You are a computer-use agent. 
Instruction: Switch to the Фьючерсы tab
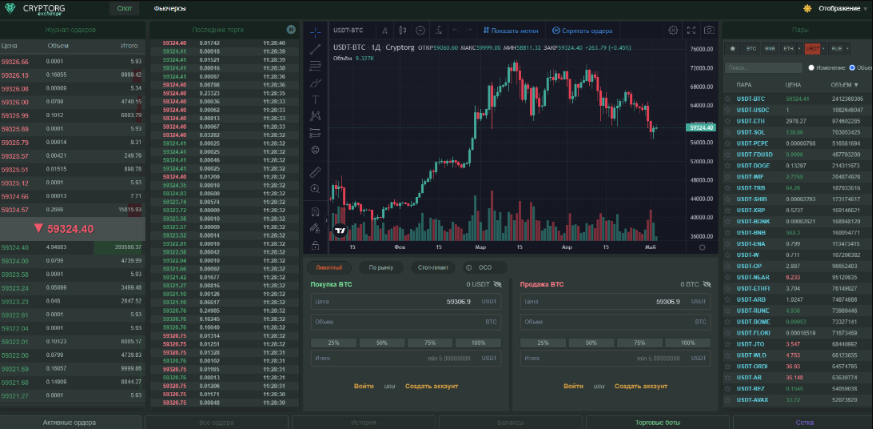[x=170, y=9]
